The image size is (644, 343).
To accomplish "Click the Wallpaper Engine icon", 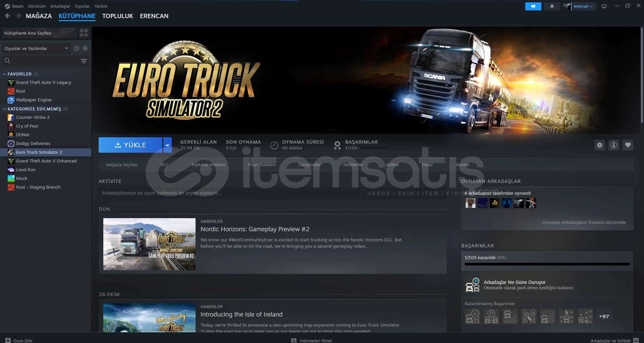I will (x=11, y=100).
